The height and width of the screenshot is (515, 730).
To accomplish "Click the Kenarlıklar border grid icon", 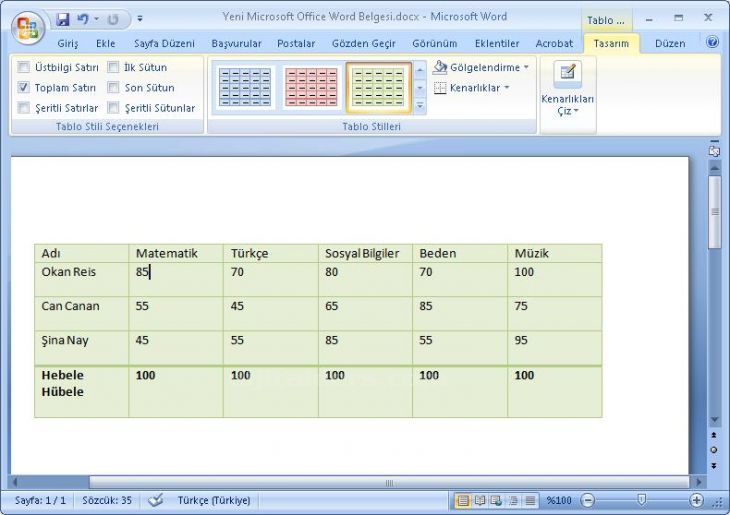I will pyautogui.click(x=439, y=88).
